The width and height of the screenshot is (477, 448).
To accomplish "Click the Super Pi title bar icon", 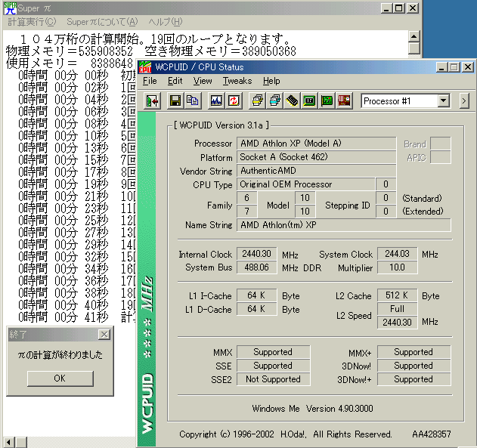I will pyautogui.click(x=11, y=8).
